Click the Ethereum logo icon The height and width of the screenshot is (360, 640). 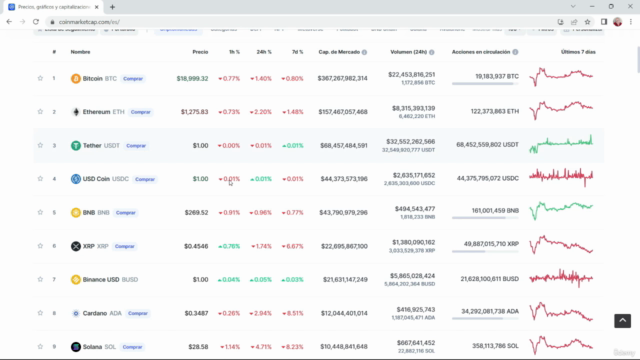coord(76,112)
